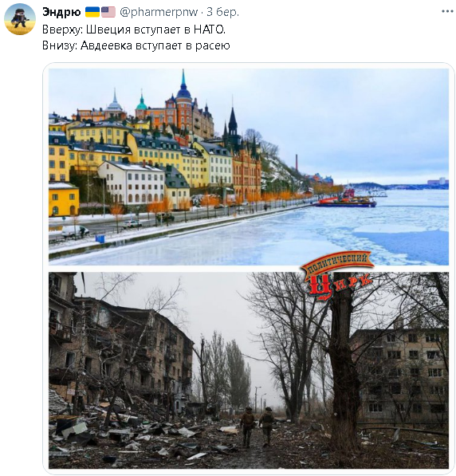The image size is (456, 476).
Task: Click the Политический Цирк watermark logo
Action: [337, 275]
